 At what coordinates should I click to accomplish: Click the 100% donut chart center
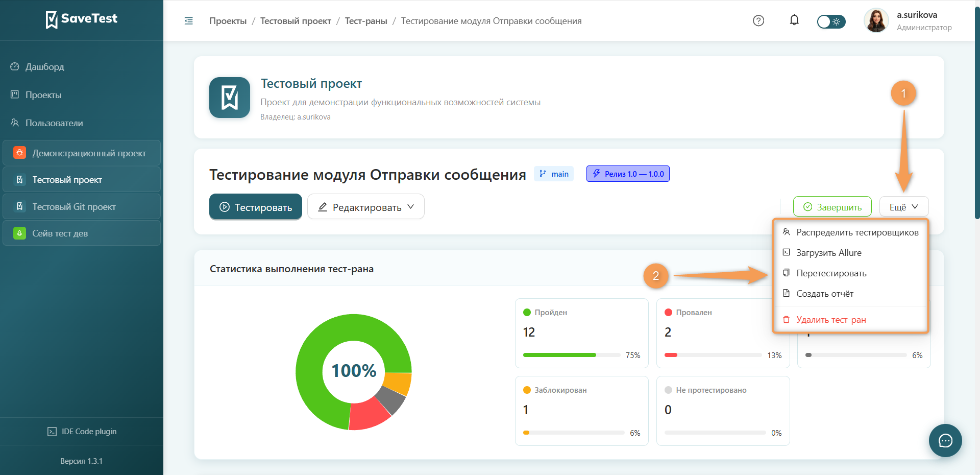tap(354, 371)
